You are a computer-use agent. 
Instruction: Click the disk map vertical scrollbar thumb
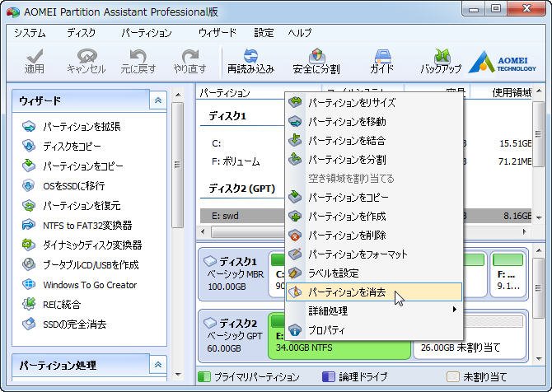[x=538, y=288]
